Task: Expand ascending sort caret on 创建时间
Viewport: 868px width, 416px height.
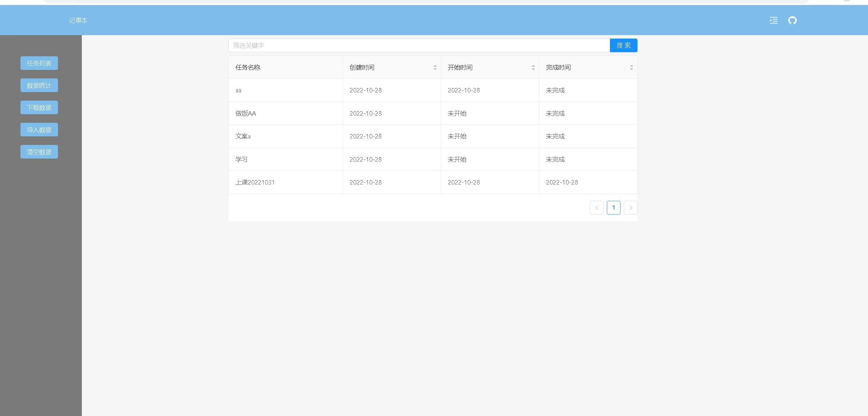Action: [435, 65]
